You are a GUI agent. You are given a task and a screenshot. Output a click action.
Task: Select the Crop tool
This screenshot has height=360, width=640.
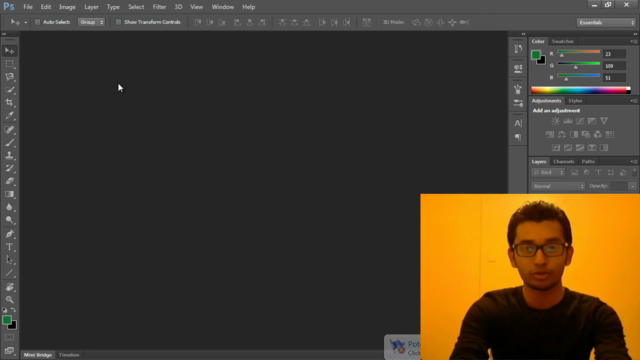click(x=9, y=102)
